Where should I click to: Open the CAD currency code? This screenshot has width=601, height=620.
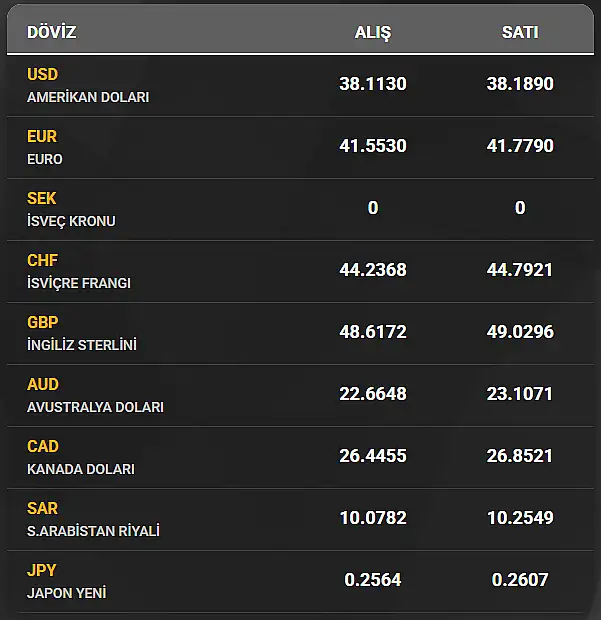tap(43, 447)
